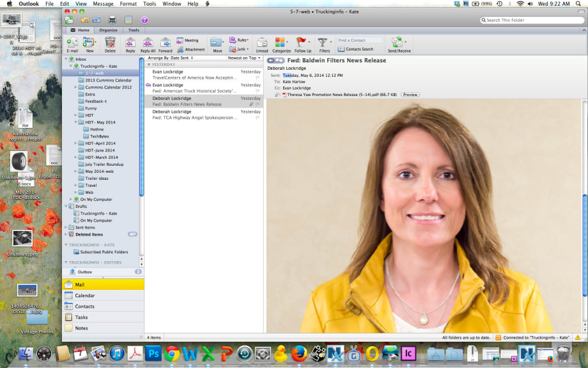588x368 pixels.
Task: Toggle the flag on the TCA Highway Angel email
Action: tap(258, 118)
